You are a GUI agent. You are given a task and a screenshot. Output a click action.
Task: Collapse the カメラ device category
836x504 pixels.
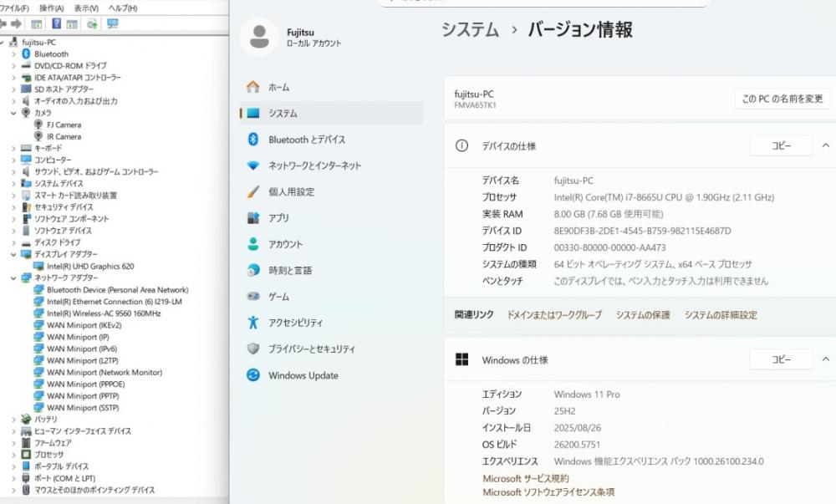pyautogui.click(x=13, y=113)
